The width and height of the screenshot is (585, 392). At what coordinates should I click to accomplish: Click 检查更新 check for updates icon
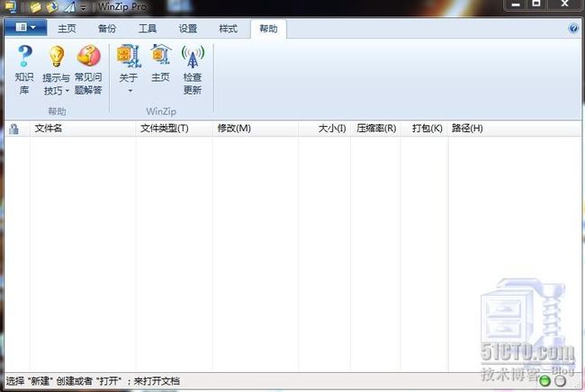coord(193,56)
